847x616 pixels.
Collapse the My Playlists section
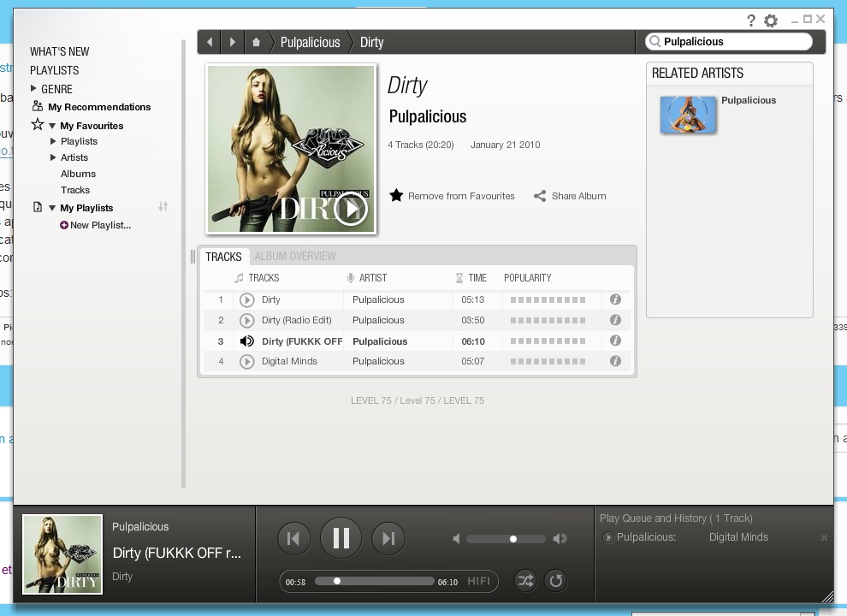click(x=52, y=208)
